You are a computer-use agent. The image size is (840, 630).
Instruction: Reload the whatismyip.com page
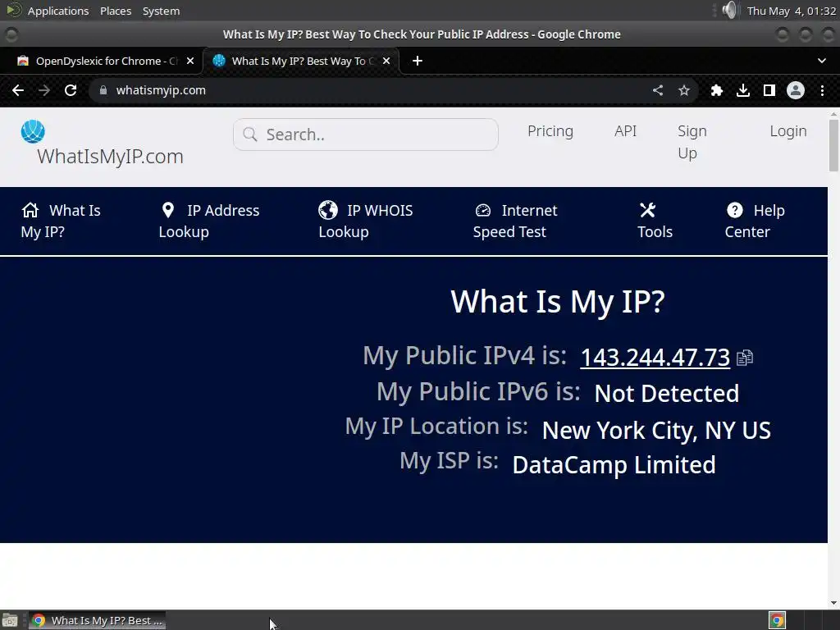click(x=71, y=90)
